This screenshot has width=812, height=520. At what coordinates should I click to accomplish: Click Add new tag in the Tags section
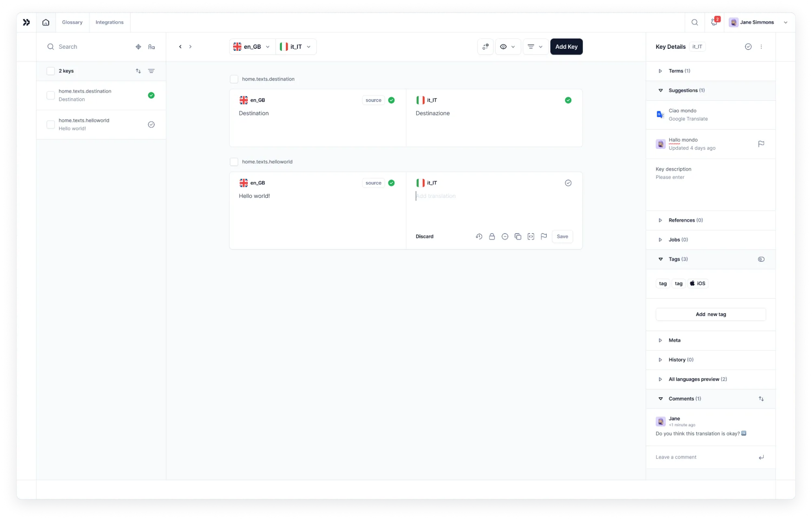710,314
